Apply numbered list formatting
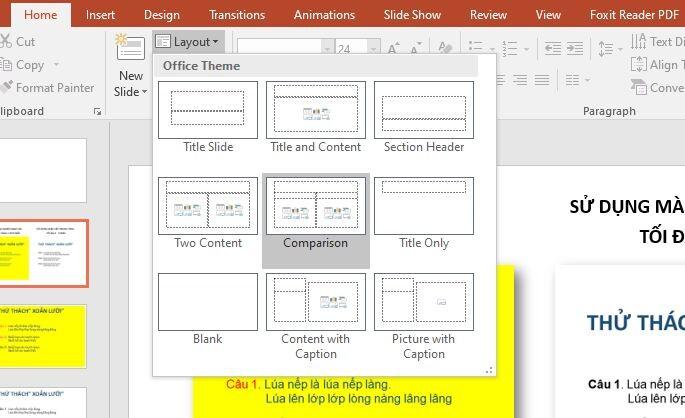 tap(509, 48)
